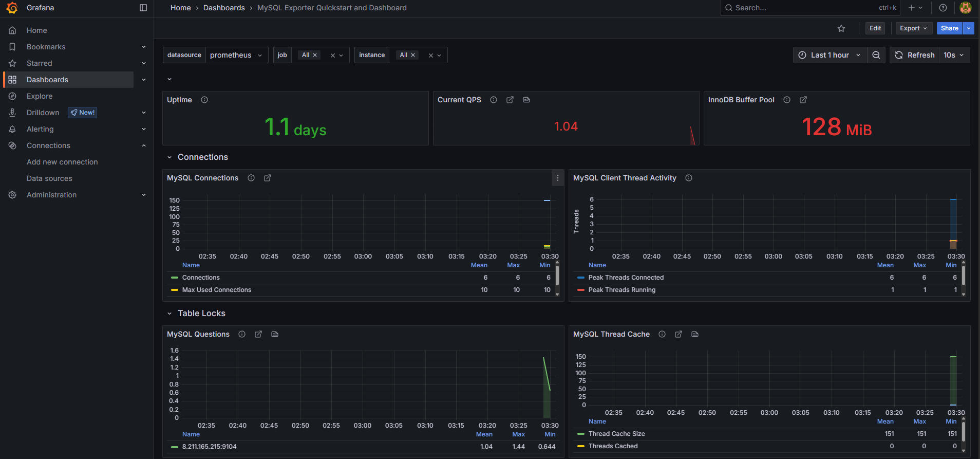
Task: Remove the All tag from job filter
Action: coord(315,55)
